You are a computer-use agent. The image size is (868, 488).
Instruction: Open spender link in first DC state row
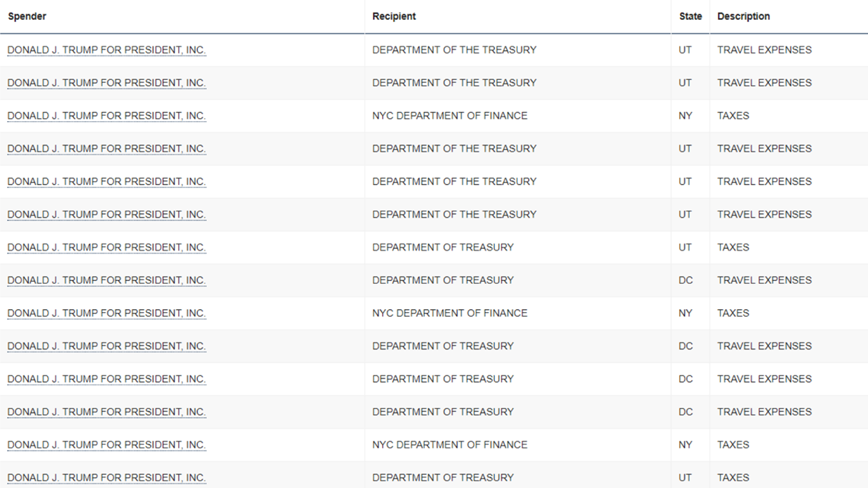pos(107,280)
